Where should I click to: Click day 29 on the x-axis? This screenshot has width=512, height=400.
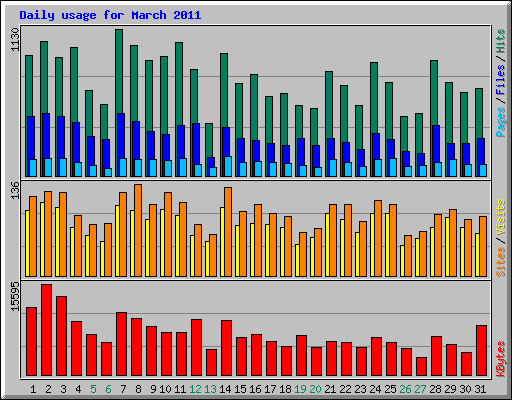coord(450,389)
